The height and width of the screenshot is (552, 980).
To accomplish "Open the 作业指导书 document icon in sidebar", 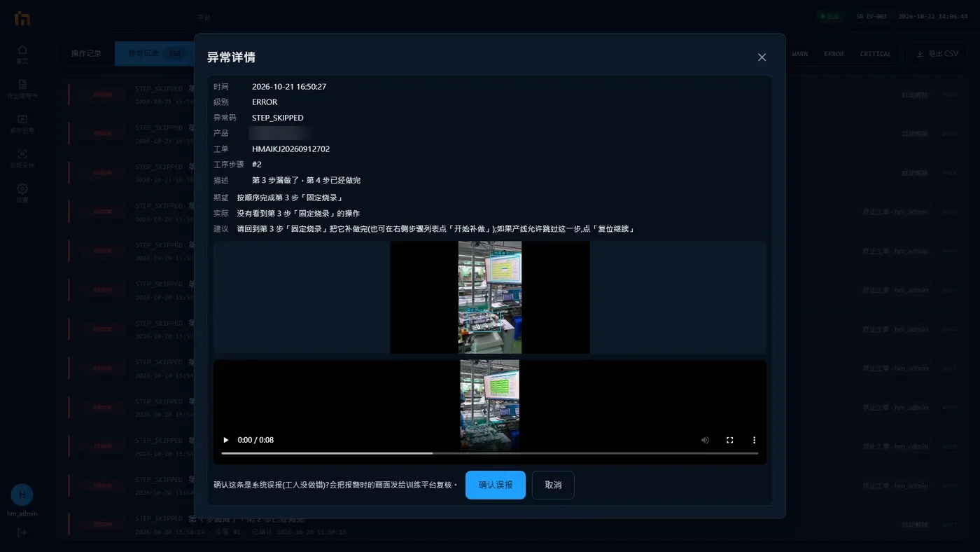I will click(22, 89).
